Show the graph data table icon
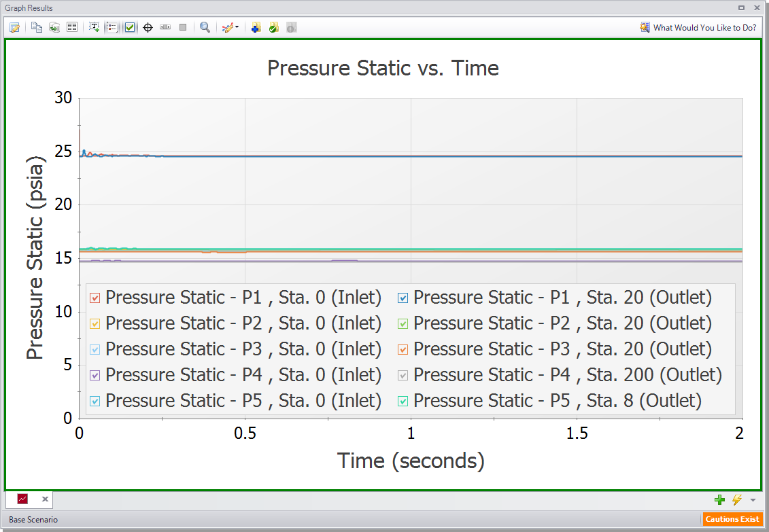The image size is (769, 532). [71, 27]
